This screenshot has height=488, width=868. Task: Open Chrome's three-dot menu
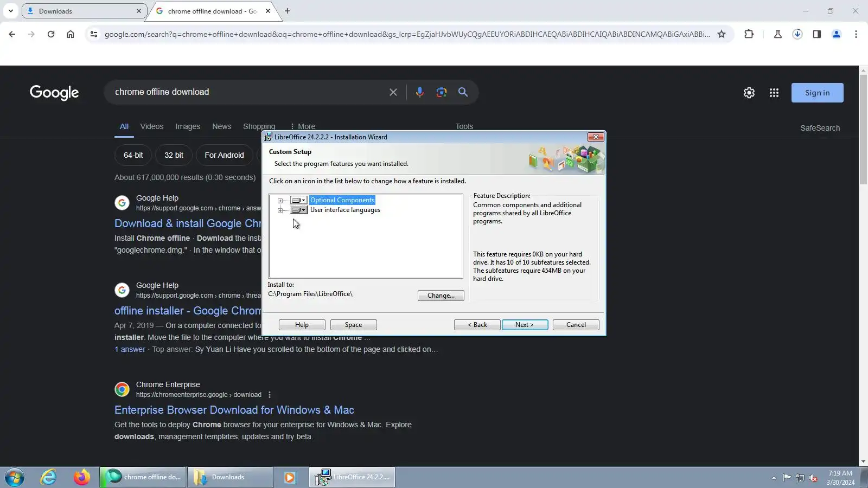[x=856, y=34]
